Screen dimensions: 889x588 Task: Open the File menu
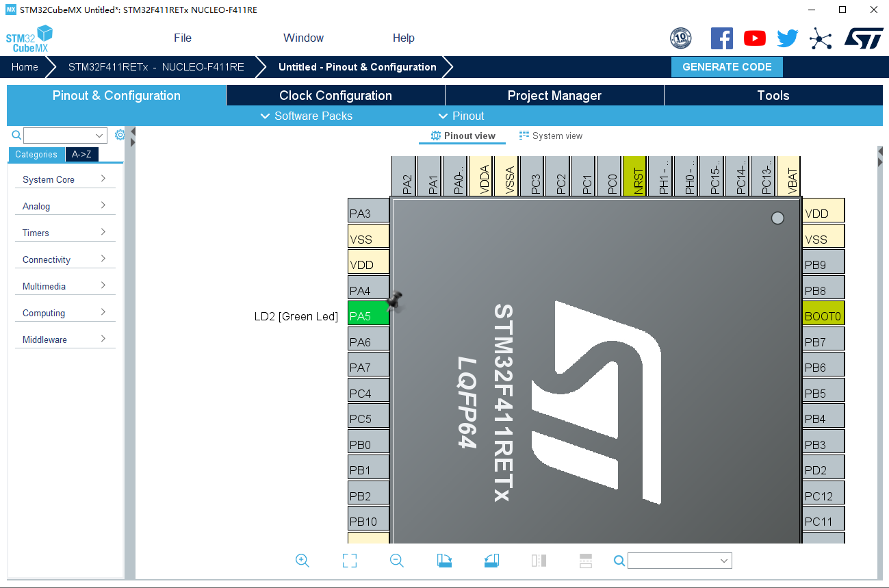point(183,38)
